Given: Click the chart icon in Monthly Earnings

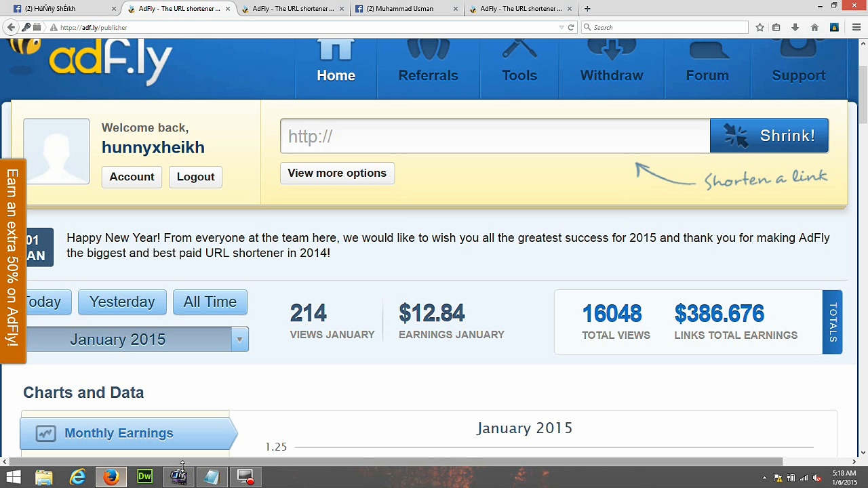Looking at the screenshot, I should (45, 433).
